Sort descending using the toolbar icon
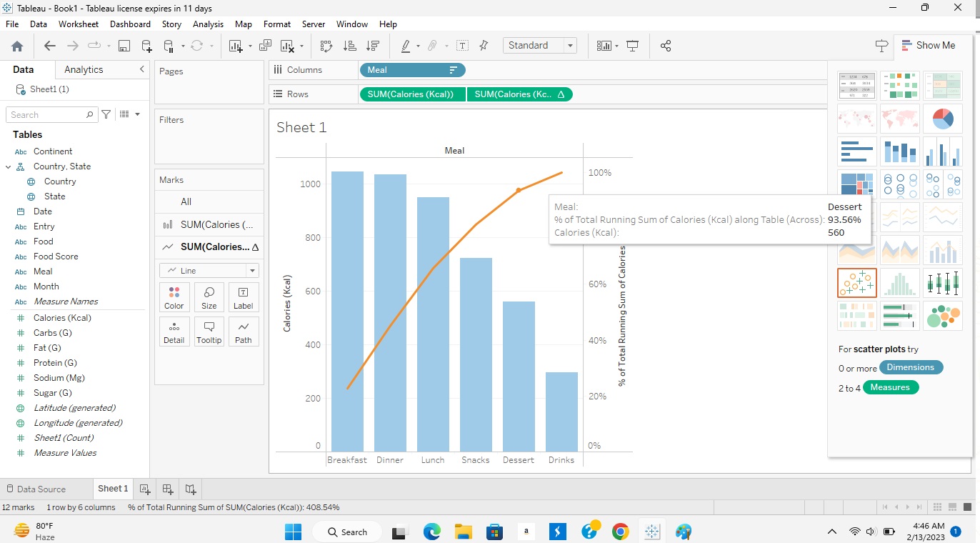The image size is (980, 543). pyautogui.click(x=372, y=46)
